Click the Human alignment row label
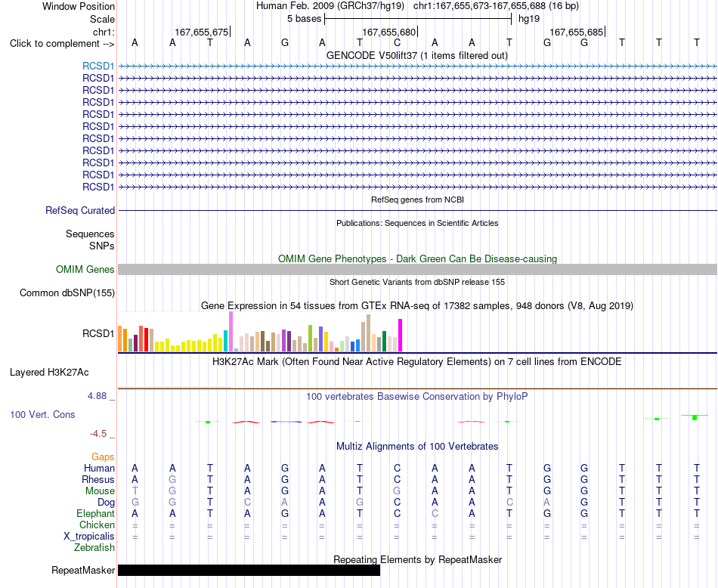The height and width of the screenshot is (588, 718). (99, 468)
